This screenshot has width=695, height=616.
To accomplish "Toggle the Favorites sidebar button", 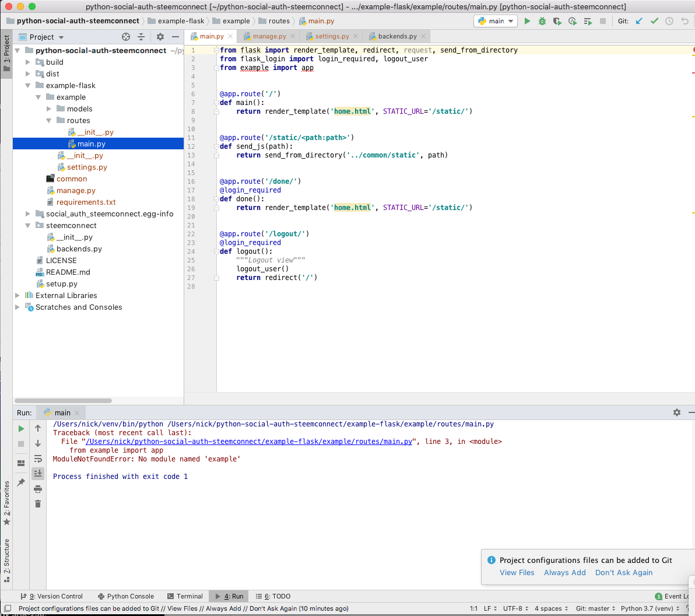I will coord(6,503).
